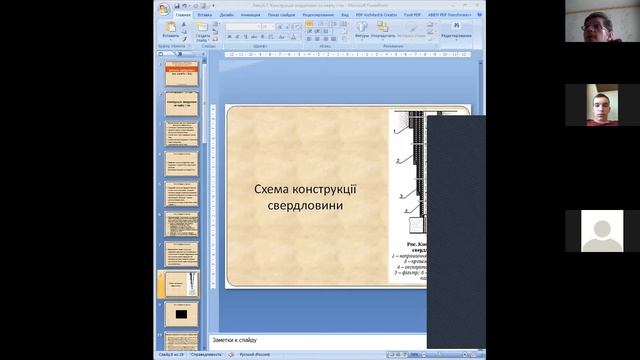Click the Save icon in Quick Access toolbar
Screen dimensions: 640x360
tap(177, 6)
